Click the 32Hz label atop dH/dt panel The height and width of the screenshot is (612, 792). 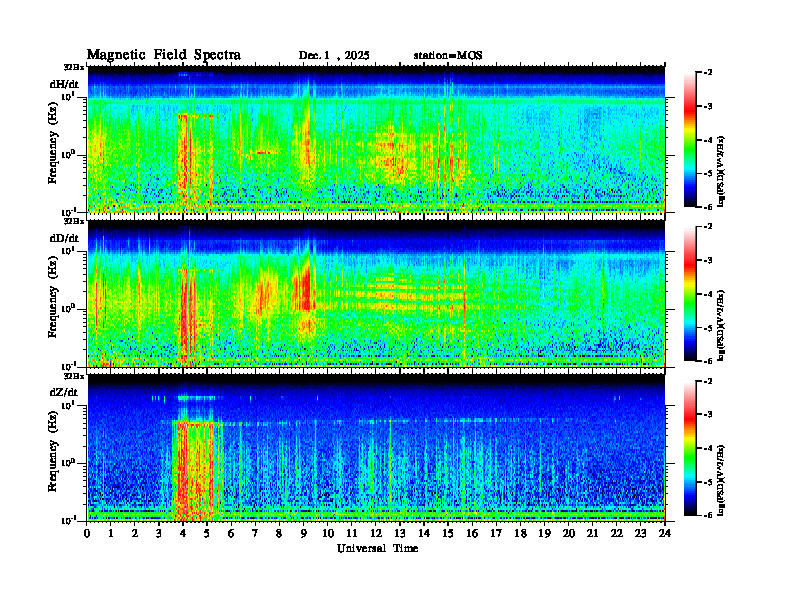(74, 67)
